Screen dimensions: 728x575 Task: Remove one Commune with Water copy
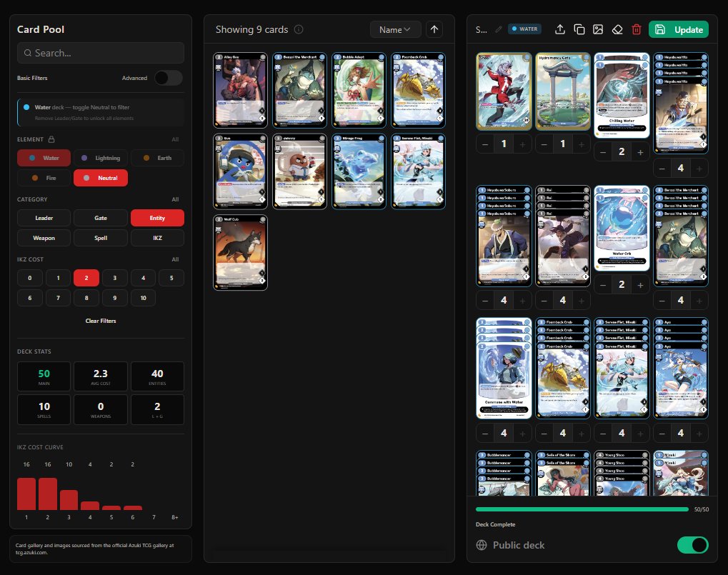click(x=485, y=434)
